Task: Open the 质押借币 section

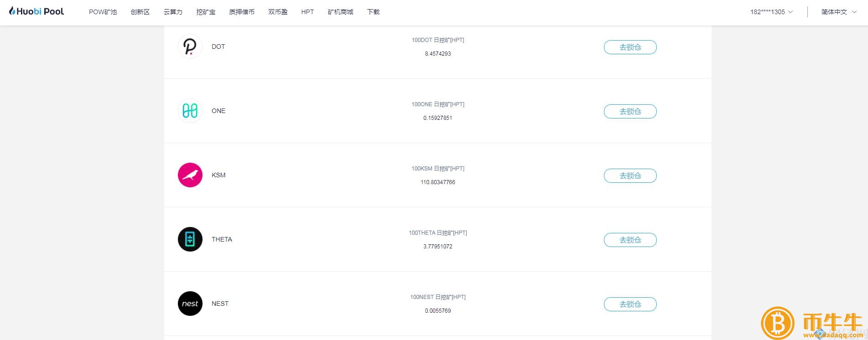Action: [241, 12]
